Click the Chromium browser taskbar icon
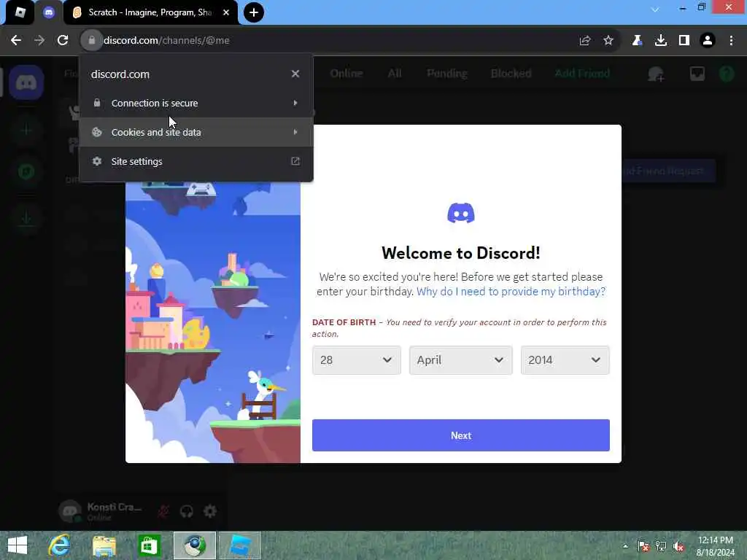 click(x=194, y=545)
